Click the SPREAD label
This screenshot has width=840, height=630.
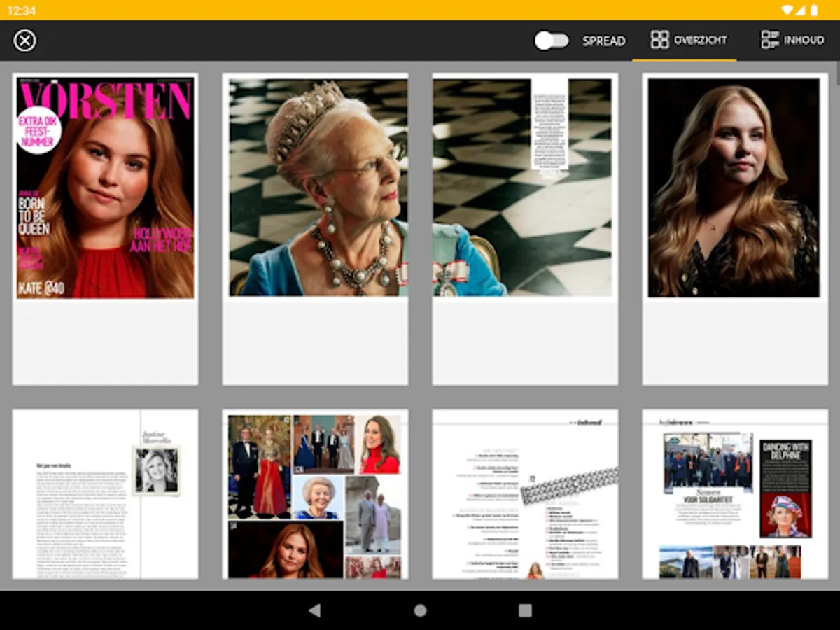pos(604,41)
